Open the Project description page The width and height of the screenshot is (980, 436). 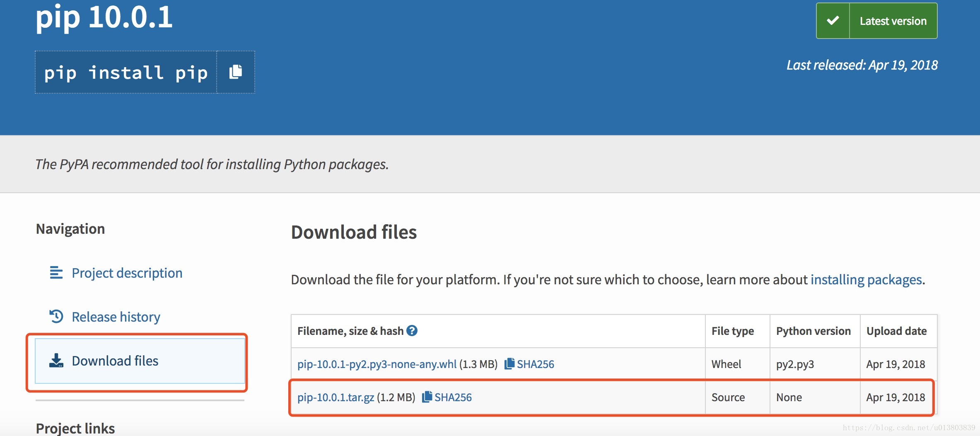(x=127, y=273)
